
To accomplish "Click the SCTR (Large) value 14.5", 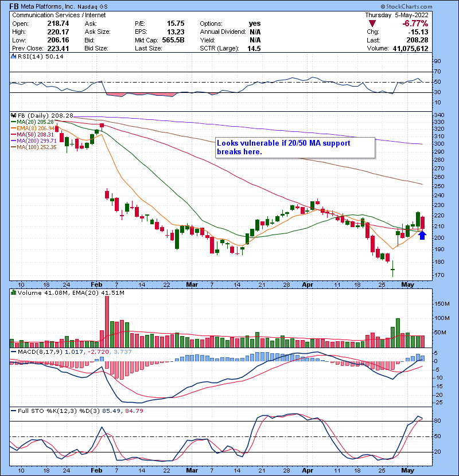I will (254, 49).
